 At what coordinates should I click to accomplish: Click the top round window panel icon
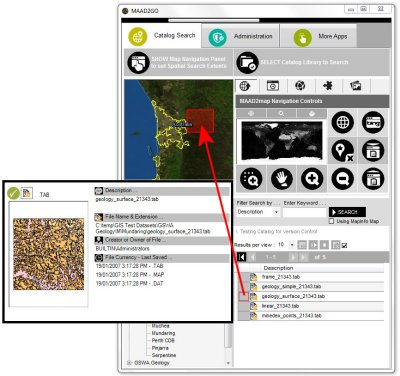coord(373,122)
